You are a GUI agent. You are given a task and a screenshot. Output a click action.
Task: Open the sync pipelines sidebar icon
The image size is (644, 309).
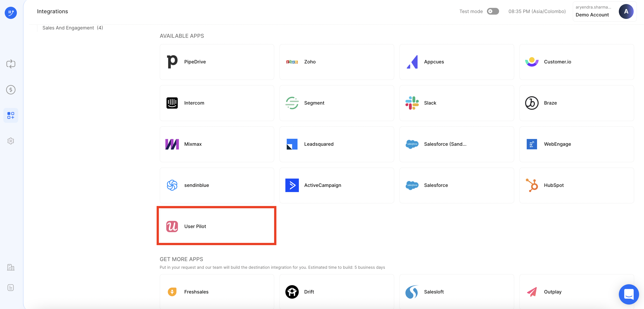point(11,64)
